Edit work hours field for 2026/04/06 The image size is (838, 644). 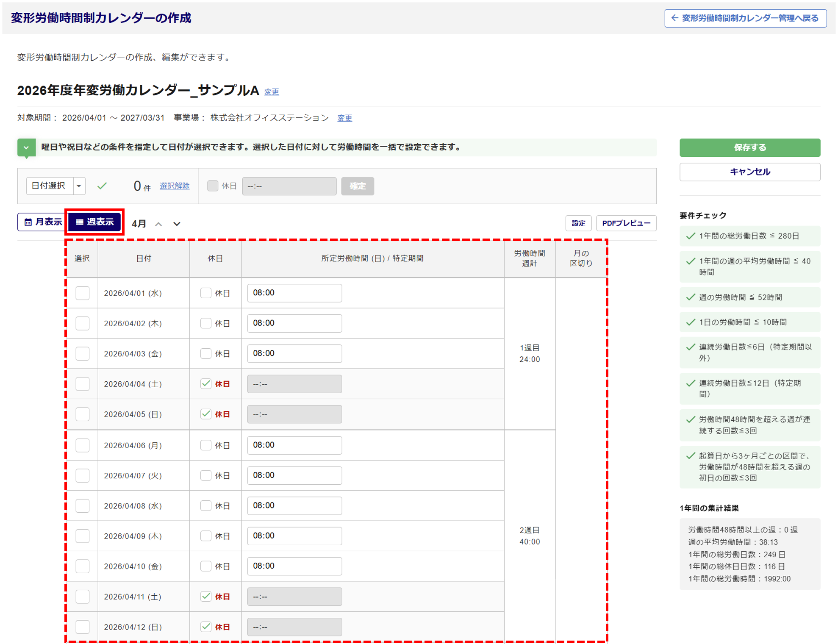[x=294, y=445]
